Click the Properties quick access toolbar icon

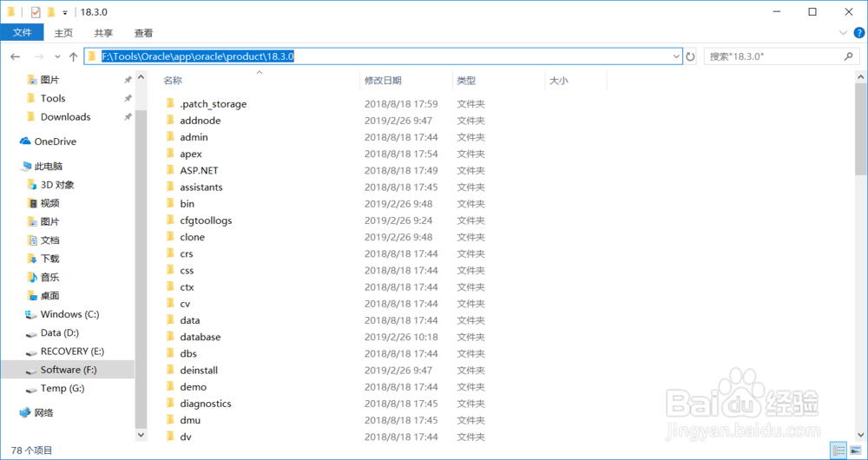click(36, 11)
